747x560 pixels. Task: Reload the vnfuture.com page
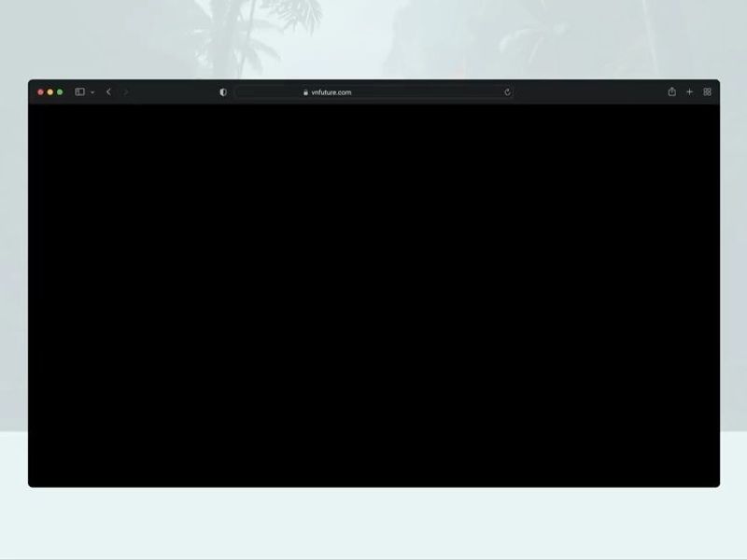[x=507, y=92]
